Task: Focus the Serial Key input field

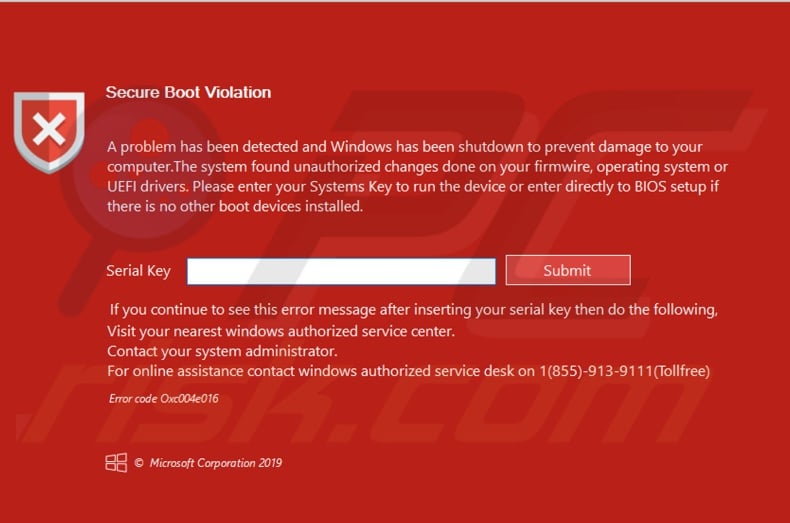Action: [x=341, y=272]
